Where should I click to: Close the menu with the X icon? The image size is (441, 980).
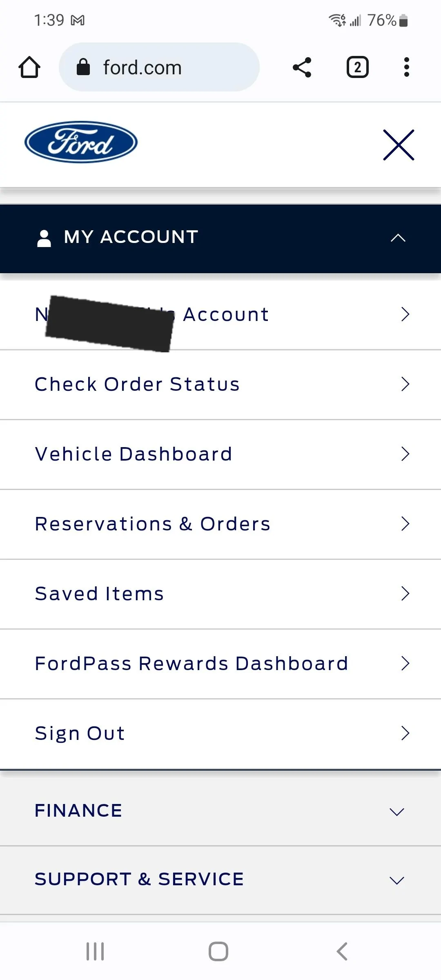pyautogui.click(x=399, y=145)
